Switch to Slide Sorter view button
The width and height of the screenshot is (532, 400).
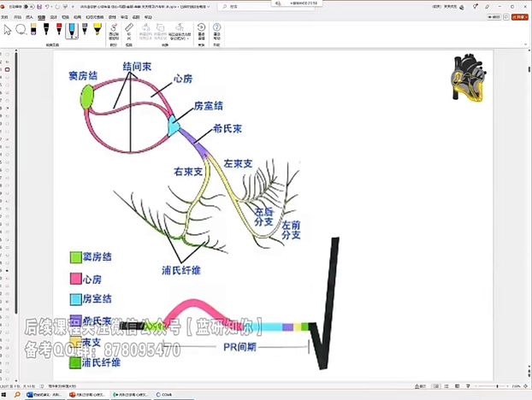pos(446,386)
